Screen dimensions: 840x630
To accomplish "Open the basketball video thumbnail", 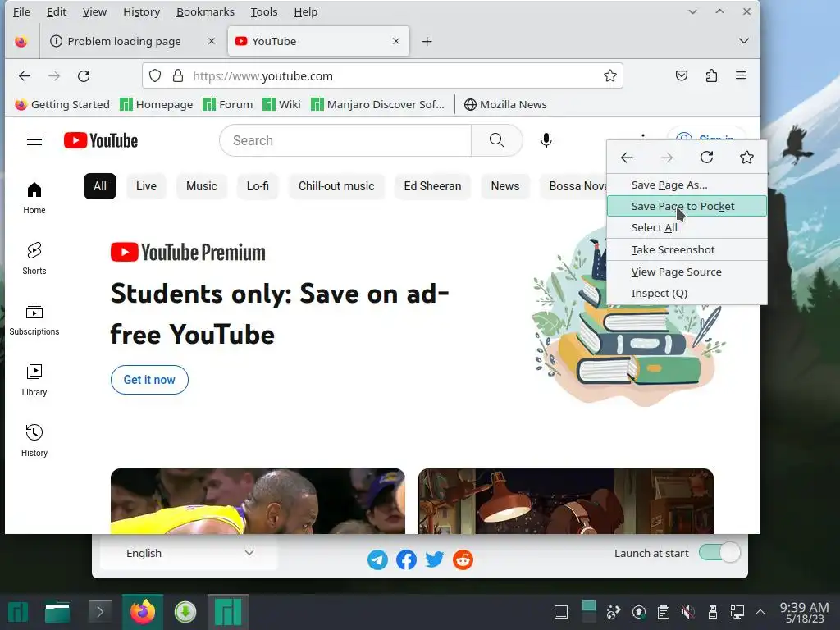I will [x=258, y=501].
